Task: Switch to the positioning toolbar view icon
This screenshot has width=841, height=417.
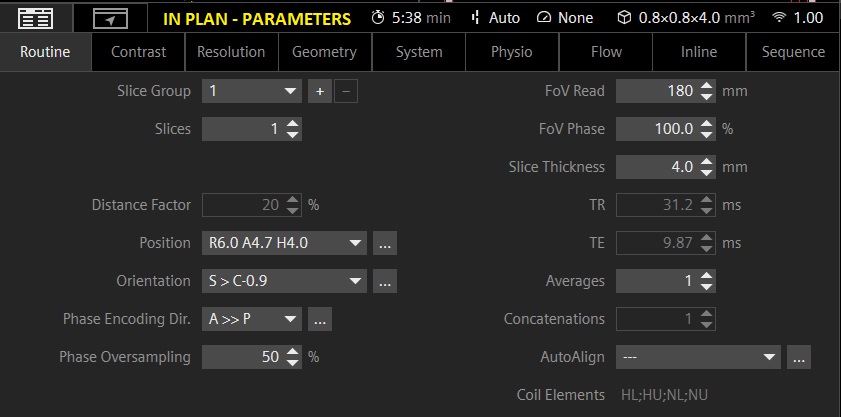Action: click(110, 19)
